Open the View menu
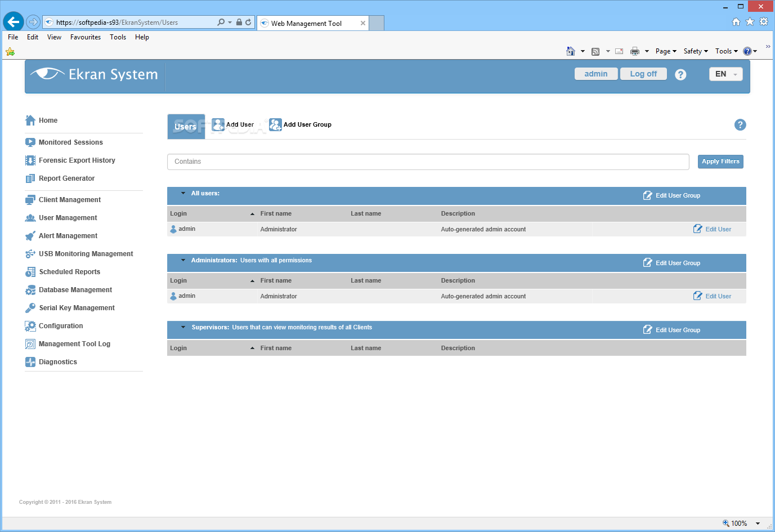Screen dimensions: 775x532 pos(54,37)
